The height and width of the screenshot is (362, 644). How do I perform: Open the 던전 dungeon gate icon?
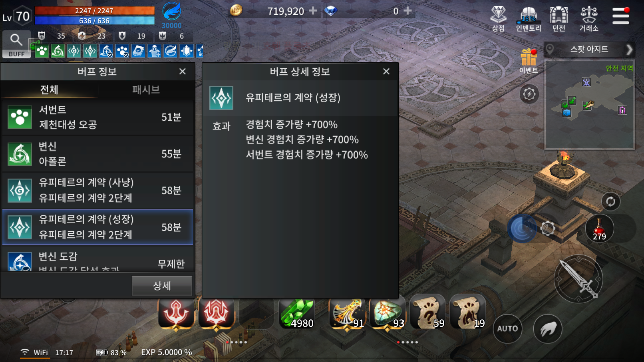tap(559, 19)
